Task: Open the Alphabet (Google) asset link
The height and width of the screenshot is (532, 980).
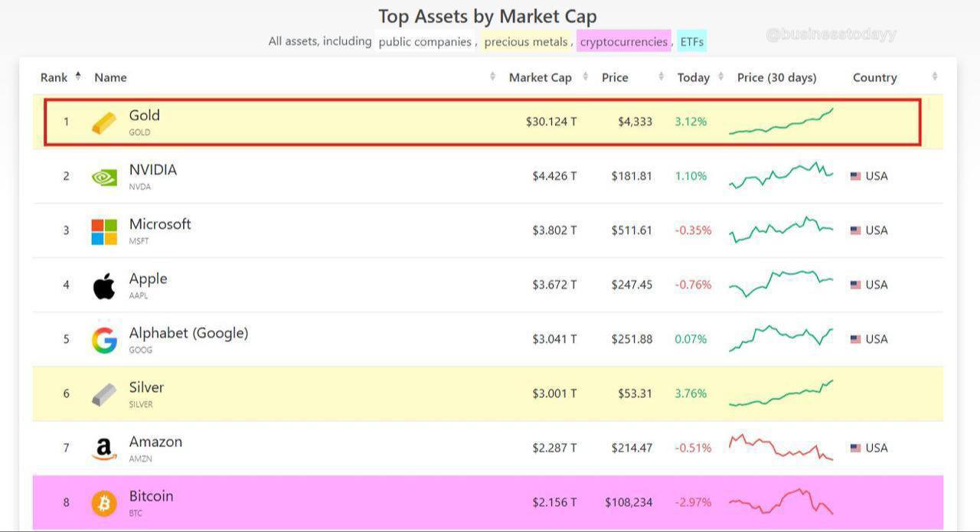Action: [188, 333]
